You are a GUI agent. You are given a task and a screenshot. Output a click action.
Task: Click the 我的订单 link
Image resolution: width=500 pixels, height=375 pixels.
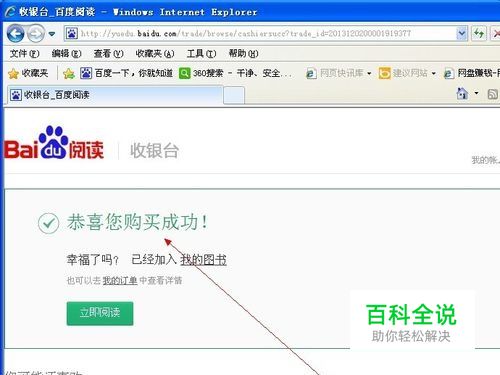(120, 281)
